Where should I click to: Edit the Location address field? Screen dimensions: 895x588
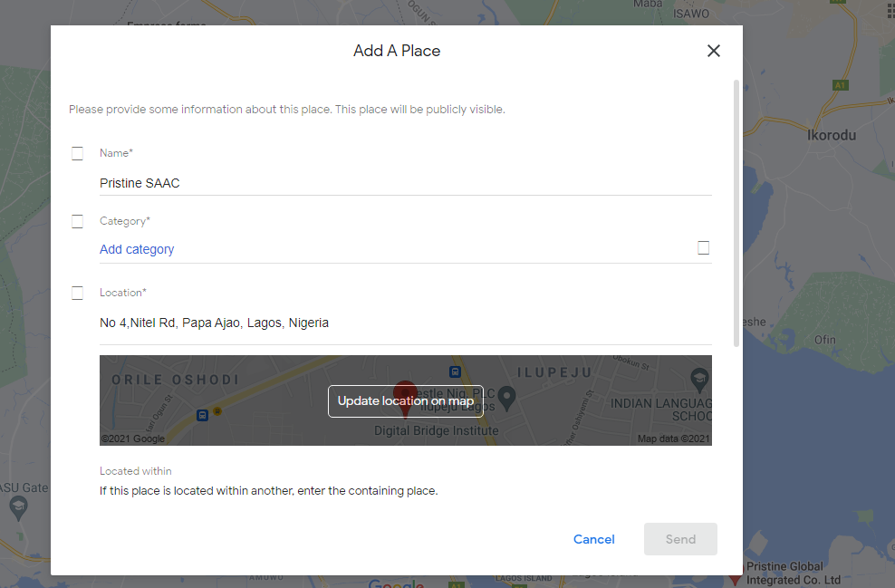pos(405,323)
